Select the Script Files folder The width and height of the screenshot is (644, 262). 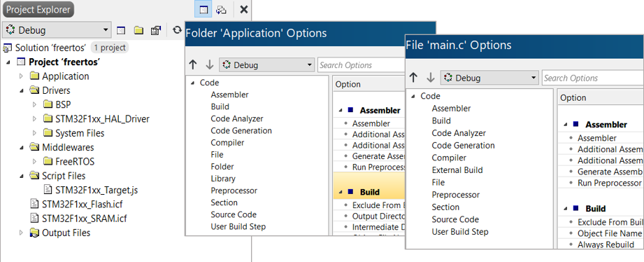[64, 176]
